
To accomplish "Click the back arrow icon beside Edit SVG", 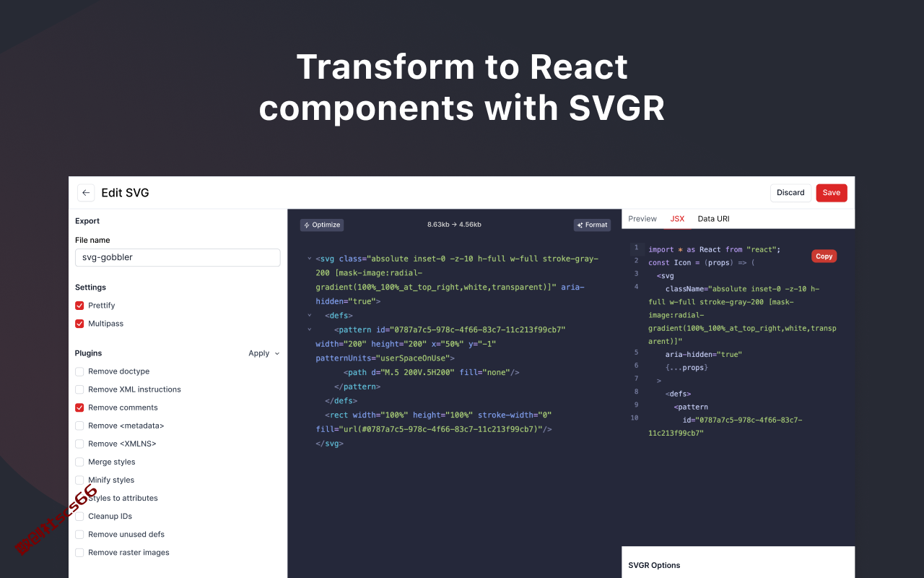I will pyautogui.click(x=86, y=193).
